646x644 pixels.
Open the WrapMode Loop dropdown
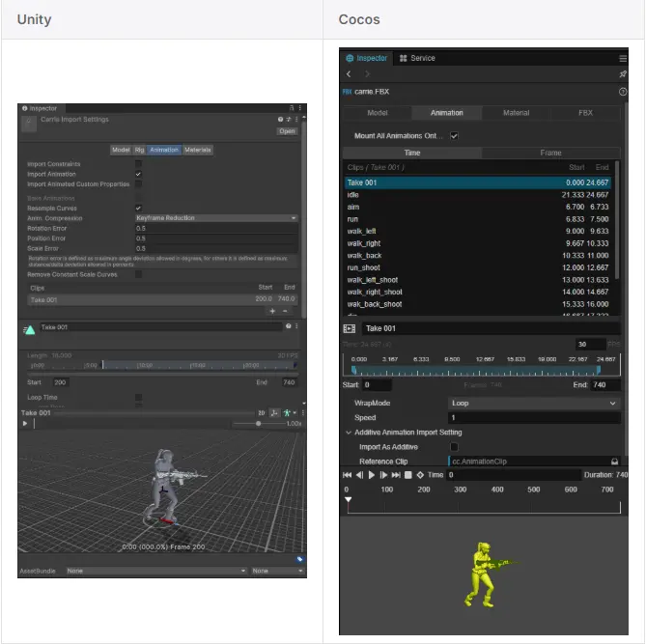(x=534, y=404)
